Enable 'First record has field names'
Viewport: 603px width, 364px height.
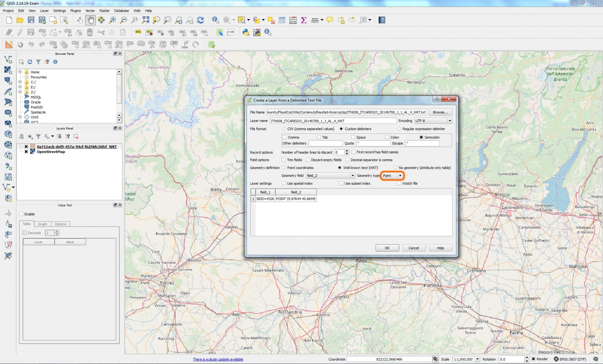(354, 152)
